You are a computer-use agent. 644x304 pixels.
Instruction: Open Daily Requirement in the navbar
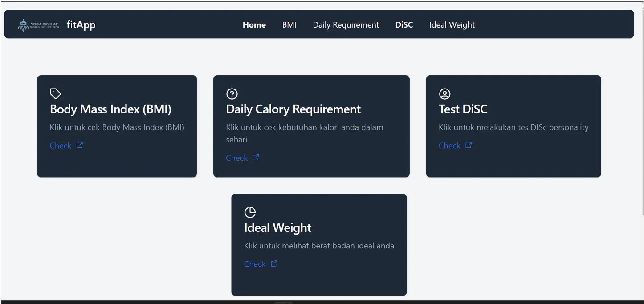tap(346, 25)
